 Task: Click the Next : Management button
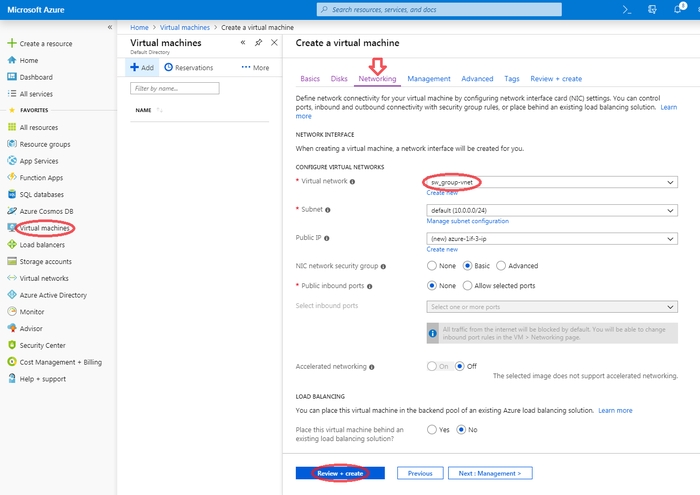click(x=490, y=473)
